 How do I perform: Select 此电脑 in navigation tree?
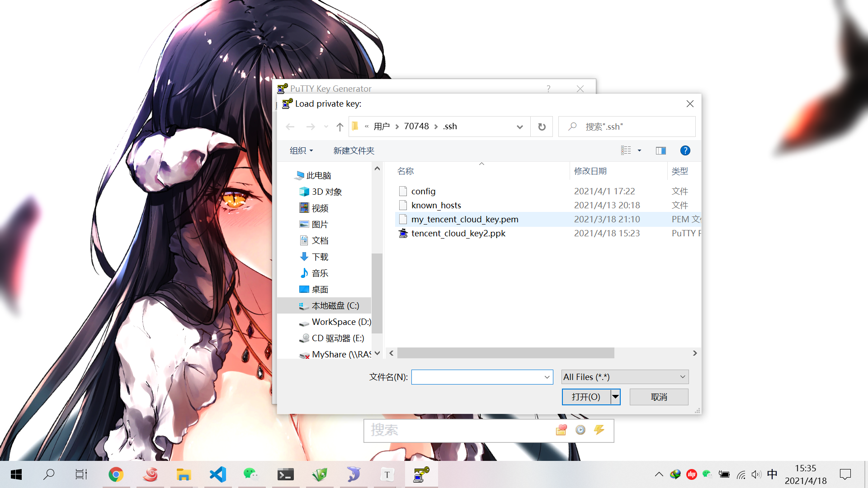point(314,175)
